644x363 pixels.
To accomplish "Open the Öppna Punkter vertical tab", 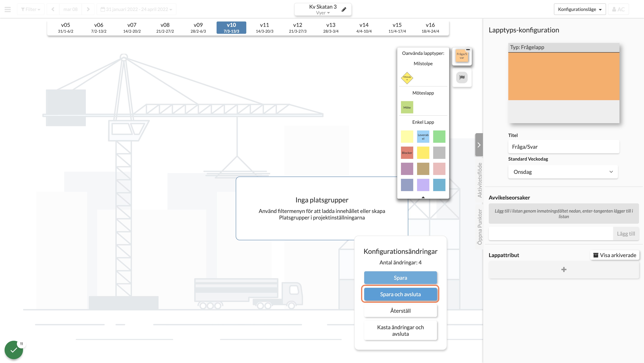I will click(479, 227).
